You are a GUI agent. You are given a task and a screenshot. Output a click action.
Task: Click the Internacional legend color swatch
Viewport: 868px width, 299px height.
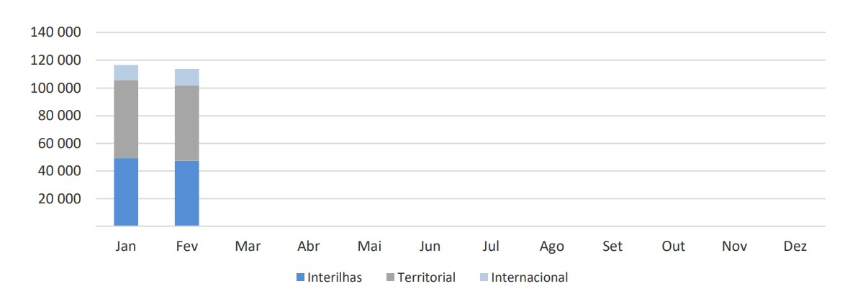(x=484, y=277)
